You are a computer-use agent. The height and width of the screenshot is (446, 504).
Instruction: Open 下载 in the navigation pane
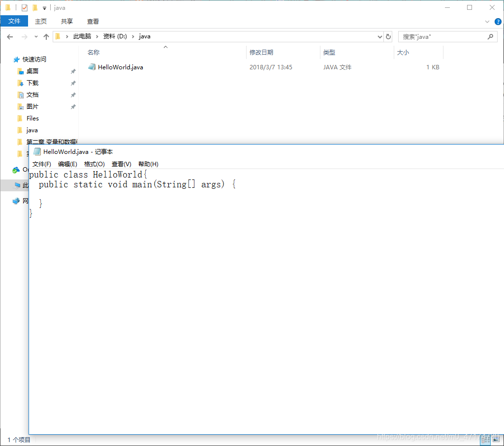click(32, 83)
